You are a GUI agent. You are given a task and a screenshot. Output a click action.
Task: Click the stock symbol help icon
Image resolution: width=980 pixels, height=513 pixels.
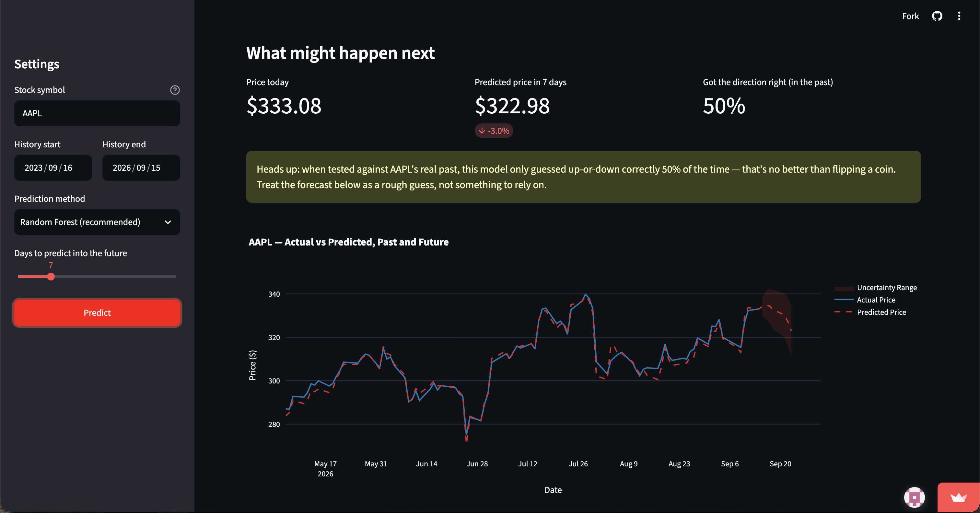coord(175,90)
